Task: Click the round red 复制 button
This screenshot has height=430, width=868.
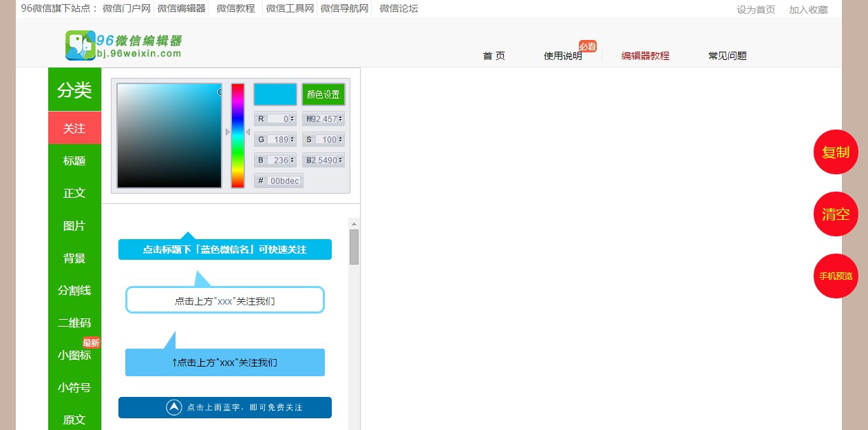Action: (x=836, y=152)
